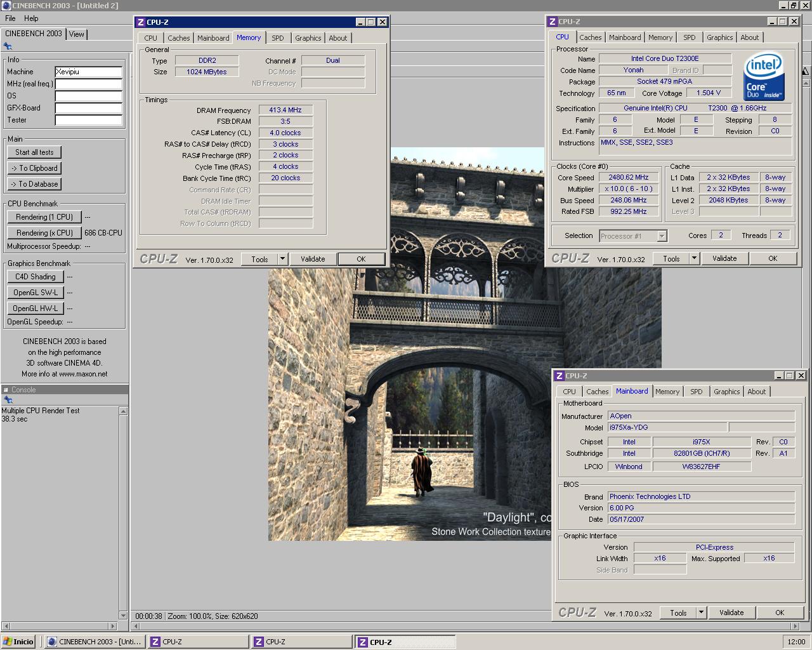Click the Tools button in the CPU-Z Mainboard window
This screenshot has width=812, height=650.
pos(678,613)
